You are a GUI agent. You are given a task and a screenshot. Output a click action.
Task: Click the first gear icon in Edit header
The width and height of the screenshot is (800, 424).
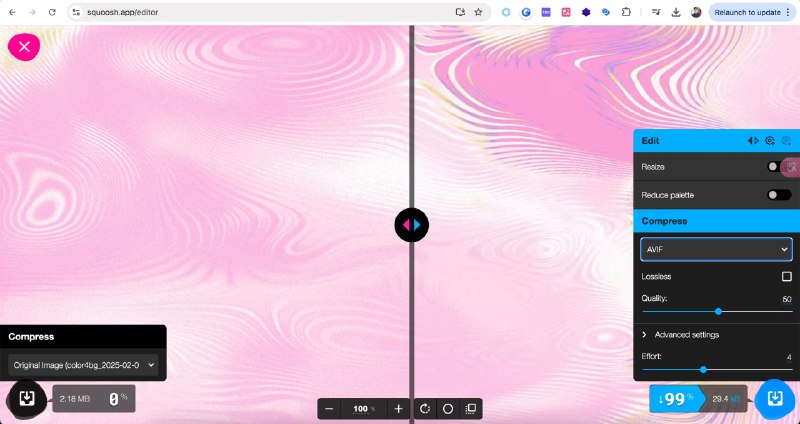click(x=770, y=141)
